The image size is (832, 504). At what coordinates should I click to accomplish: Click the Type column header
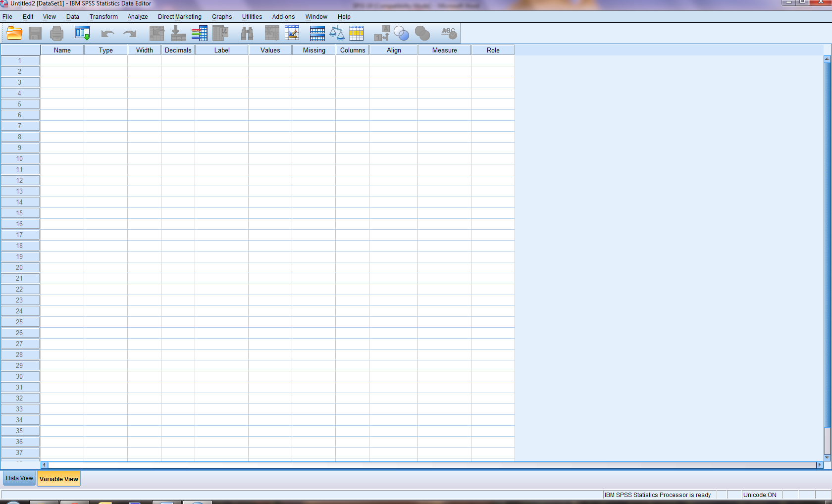(106, 50)
